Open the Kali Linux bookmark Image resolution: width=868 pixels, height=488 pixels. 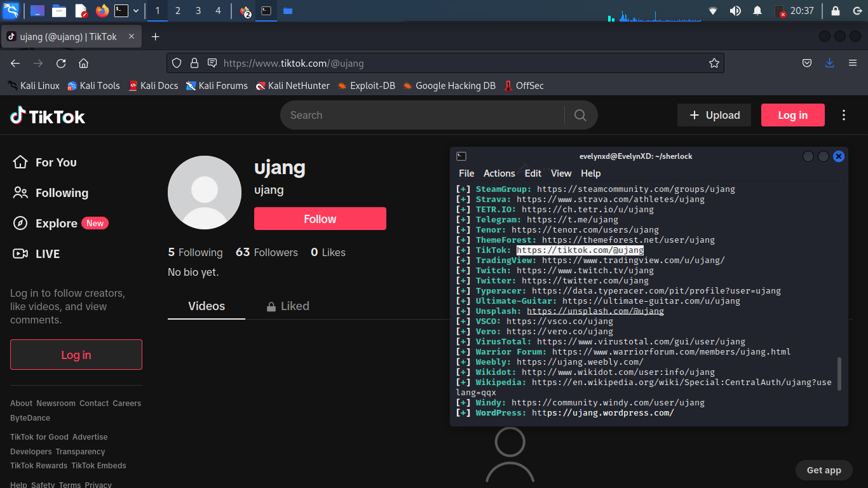click(x=34, y=86)
